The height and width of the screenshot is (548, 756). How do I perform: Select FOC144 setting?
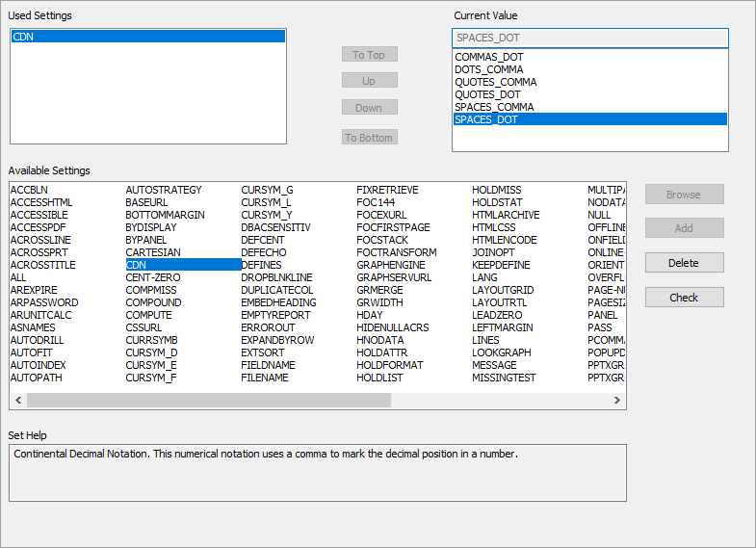(x=376, y=202)
